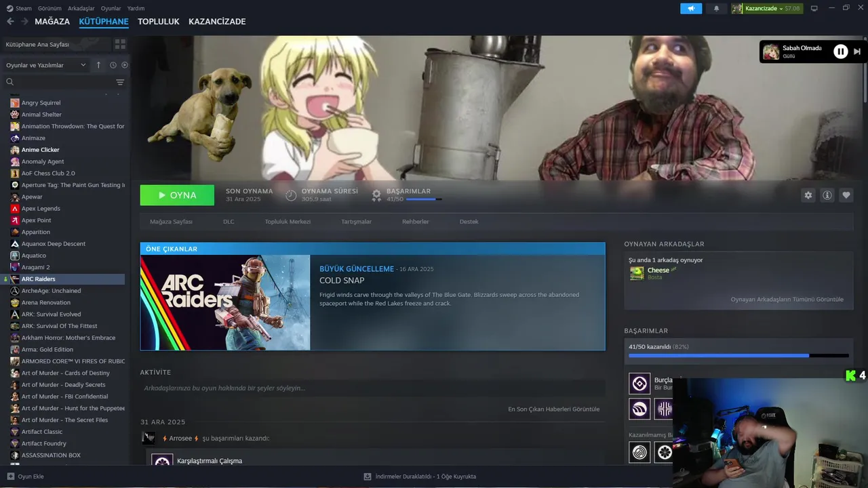Open the announcements megaphone button
The height and width of the screenshot is (488, 868).
691,8
